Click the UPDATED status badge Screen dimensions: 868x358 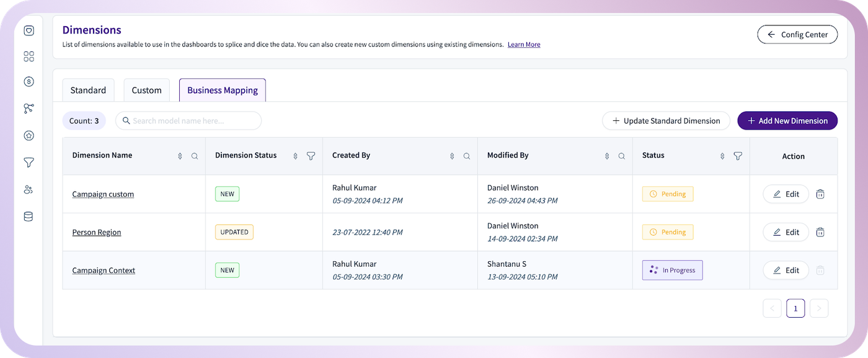click(234, 232)
